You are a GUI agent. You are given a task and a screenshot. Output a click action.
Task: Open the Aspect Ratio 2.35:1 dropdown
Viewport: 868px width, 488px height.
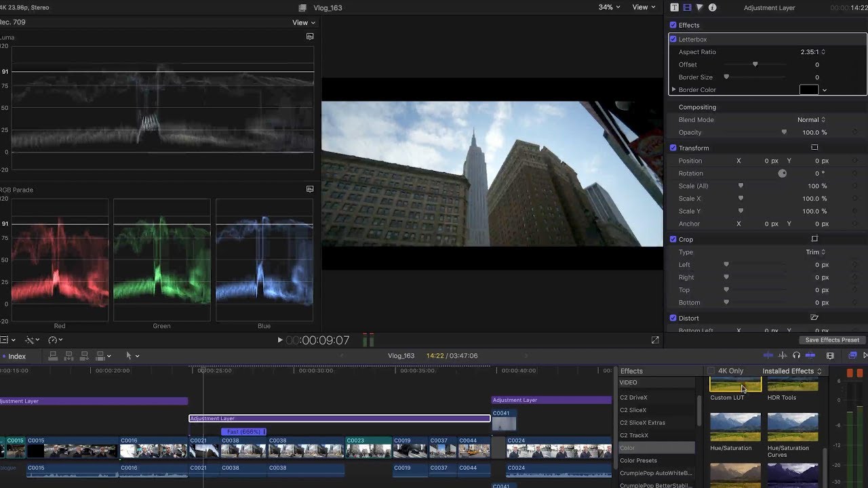point(812,52)
